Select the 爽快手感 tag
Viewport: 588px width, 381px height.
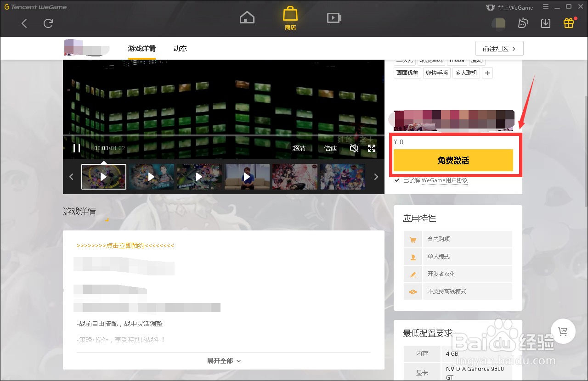[436, 73]
